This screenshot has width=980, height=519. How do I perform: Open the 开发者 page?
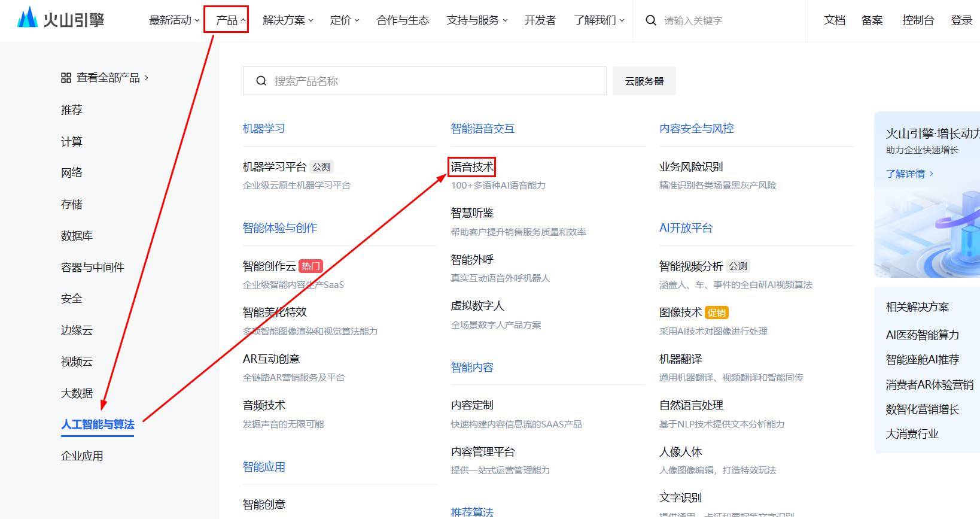pyautogui.click(x=540, y=20)
